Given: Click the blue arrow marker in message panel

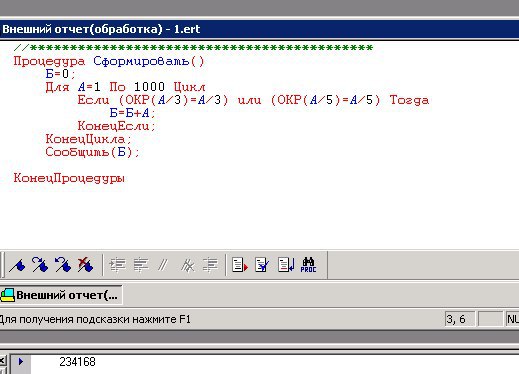Looking at the screenshot, I should [21, 361].
